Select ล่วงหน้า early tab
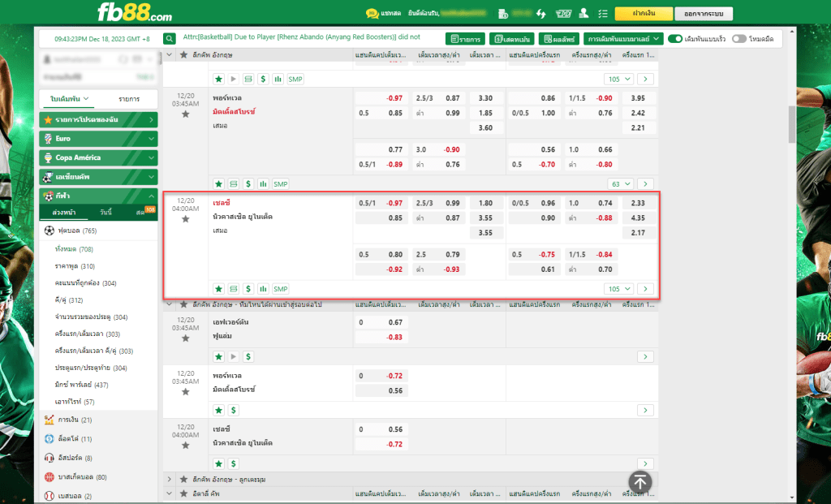Viewport: 831px width, 504px height. point(63,212)
